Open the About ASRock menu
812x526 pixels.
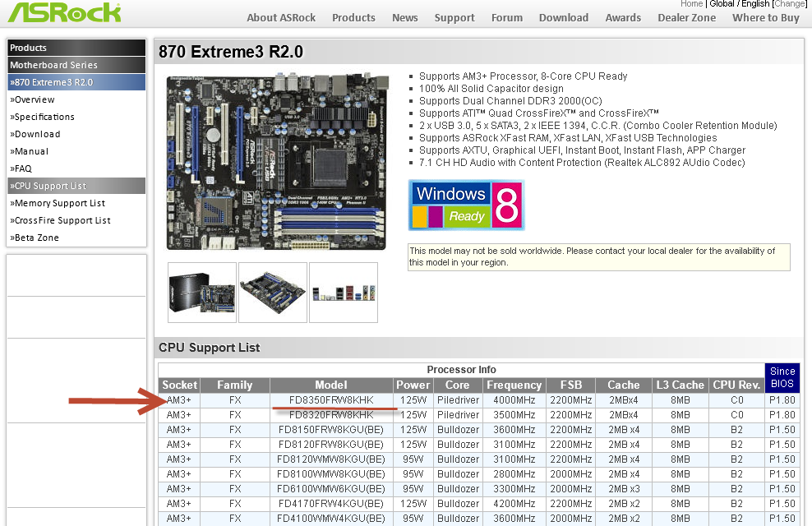click(x=281, y=17)
